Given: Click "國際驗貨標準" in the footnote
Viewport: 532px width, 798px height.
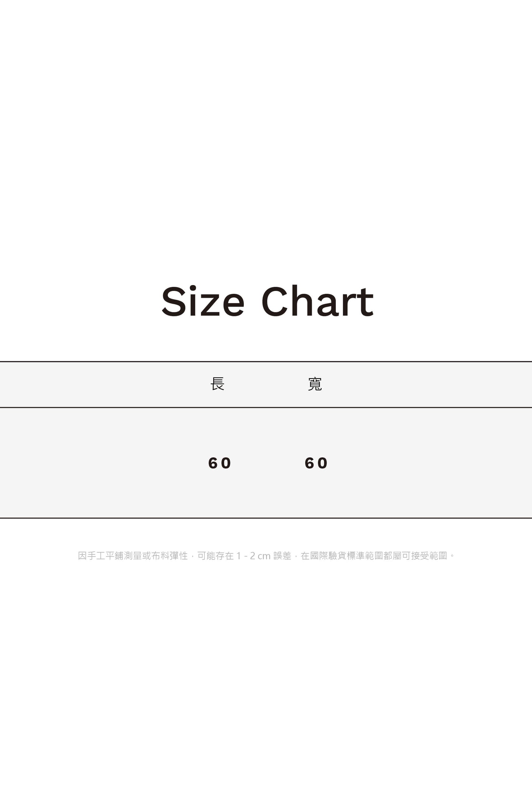Looking at the screenshot, I should point(338,556).
